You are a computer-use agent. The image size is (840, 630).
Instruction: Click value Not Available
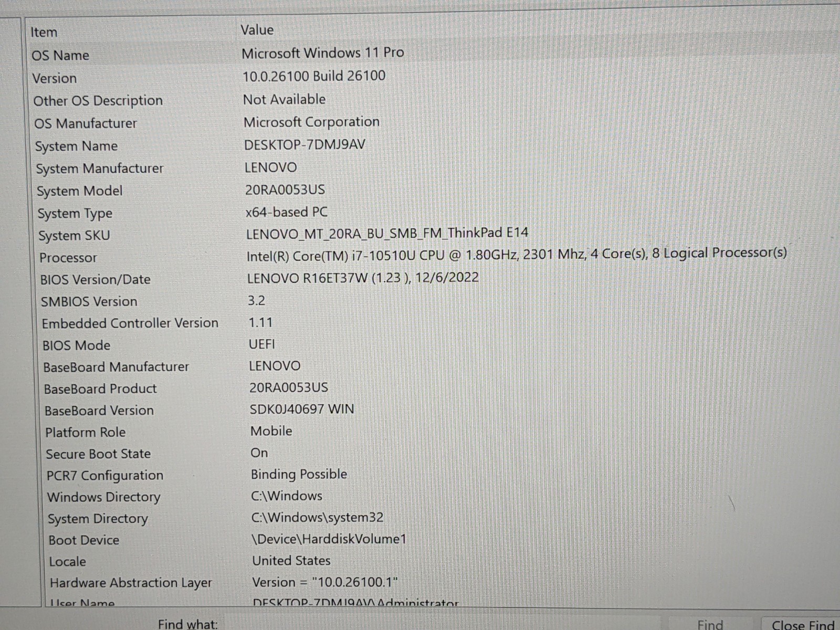[284, 99]
